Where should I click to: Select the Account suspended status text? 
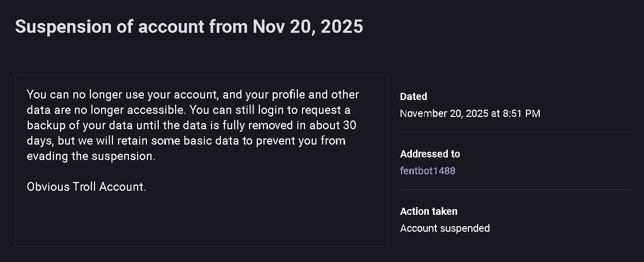(x=445, y=228)
